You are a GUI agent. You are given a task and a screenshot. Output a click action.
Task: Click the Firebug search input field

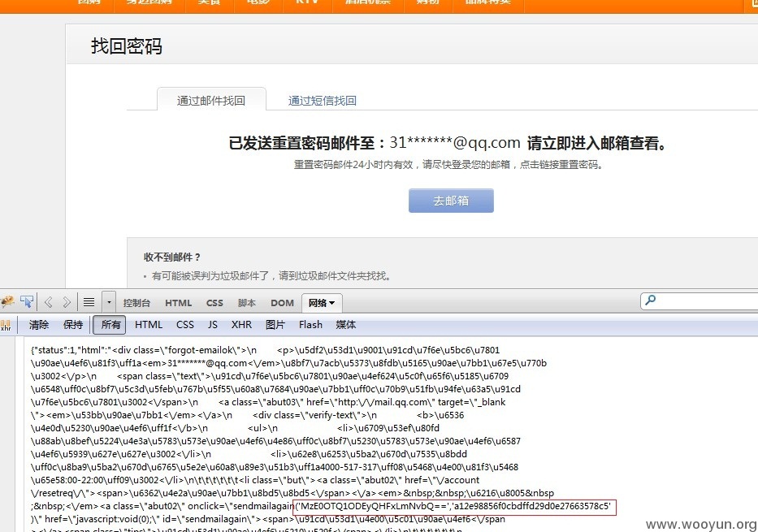(700, 301)
